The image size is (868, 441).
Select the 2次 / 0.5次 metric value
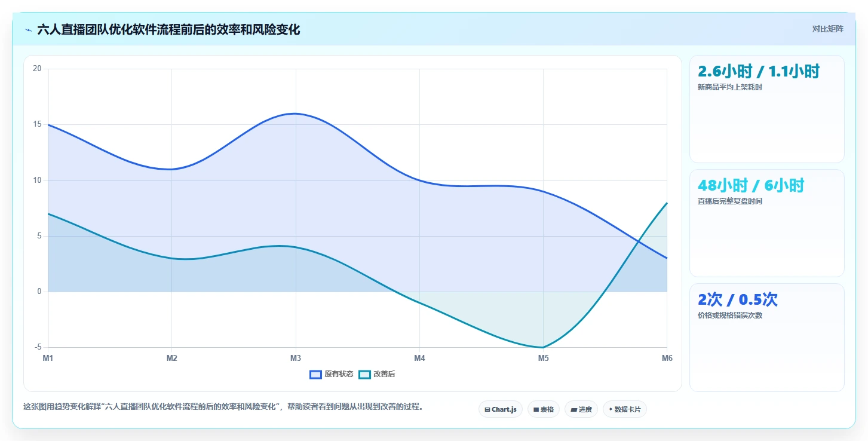(x=738, y=299)
